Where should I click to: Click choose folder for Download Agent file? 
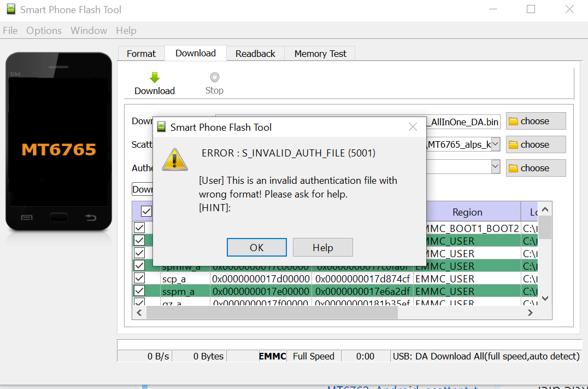(536, 121)
